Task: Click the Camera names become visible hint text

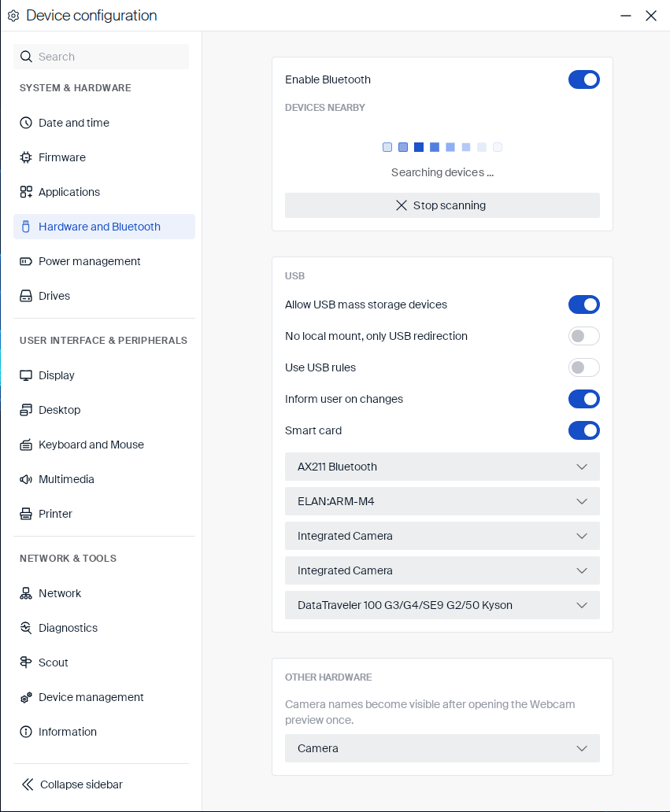Action: (430, 712)
